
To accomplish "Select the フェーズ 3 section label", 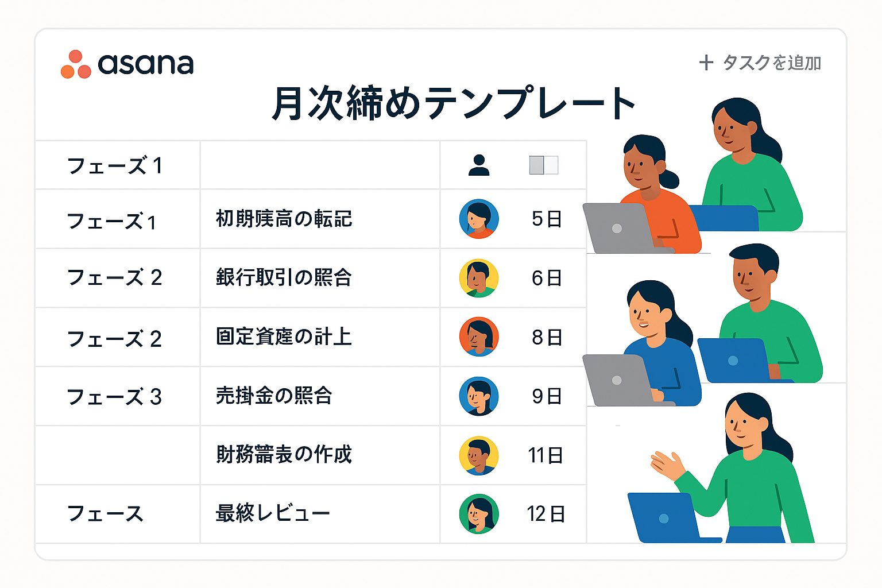I will point(114,397).
